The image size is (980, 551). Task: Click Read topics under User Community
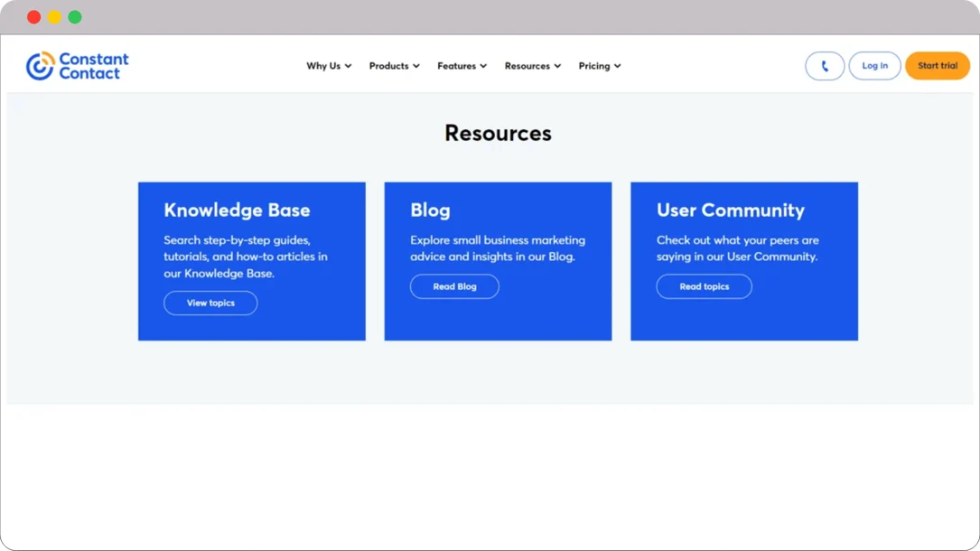click(x=704, y=286)
